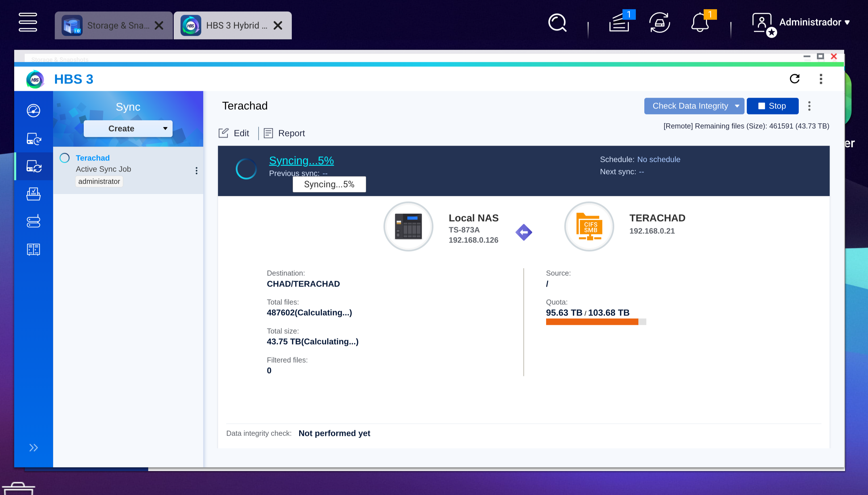
Task: Open the job Report
Action: [x=284, y=133]
